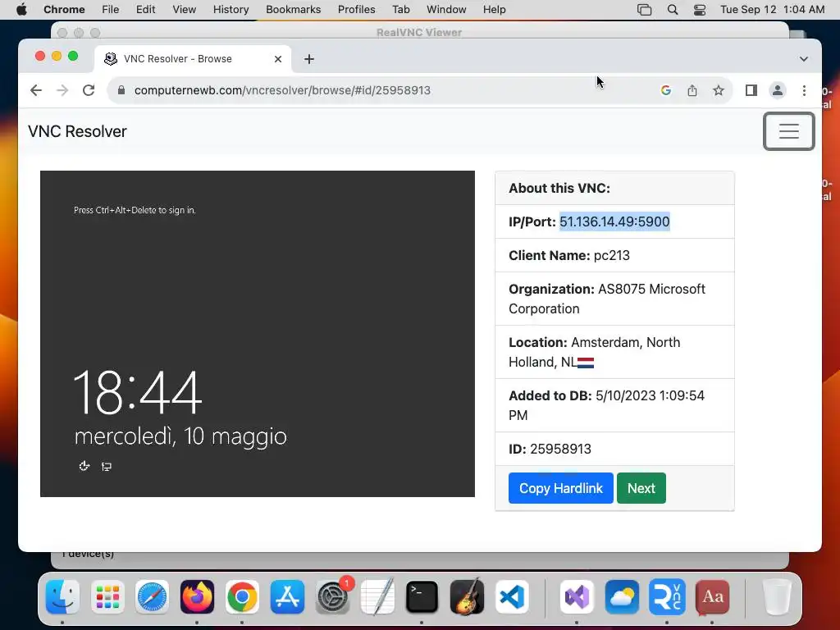Open Chrome three-dot menu

coord(804,90)
